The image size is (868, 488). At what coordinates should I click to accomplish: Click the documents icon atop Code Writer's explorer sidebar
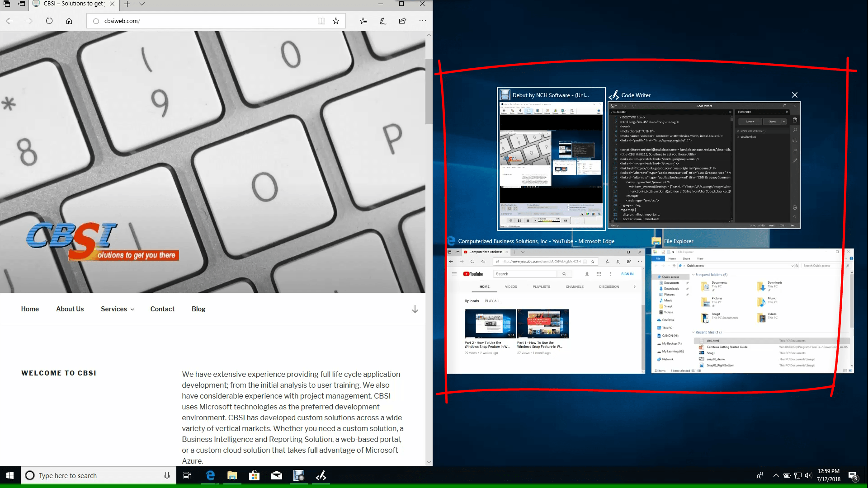coord(795,121)
